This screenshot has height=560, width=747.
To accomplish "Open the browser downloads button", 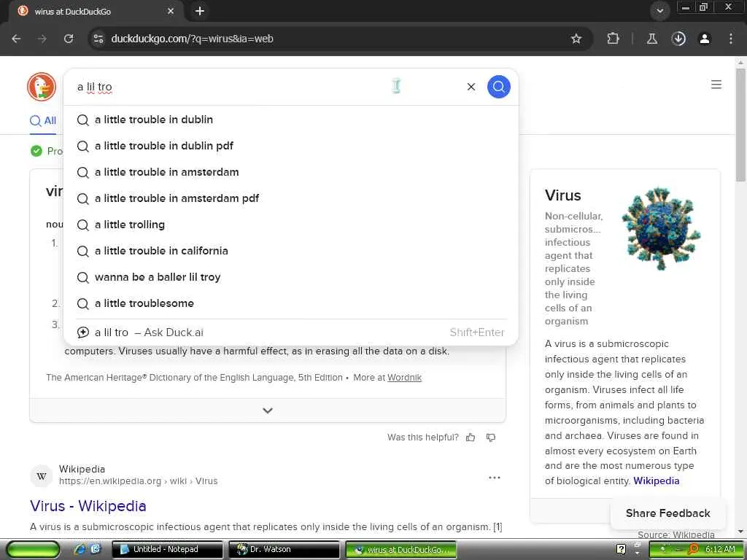I will pos(678,39).
